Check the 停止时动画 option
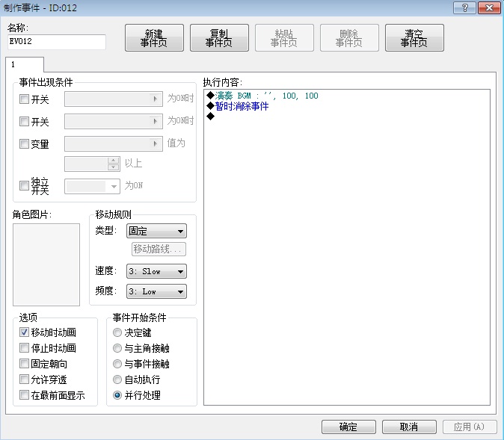Screen dimensions: 504x440 point(24,348)
